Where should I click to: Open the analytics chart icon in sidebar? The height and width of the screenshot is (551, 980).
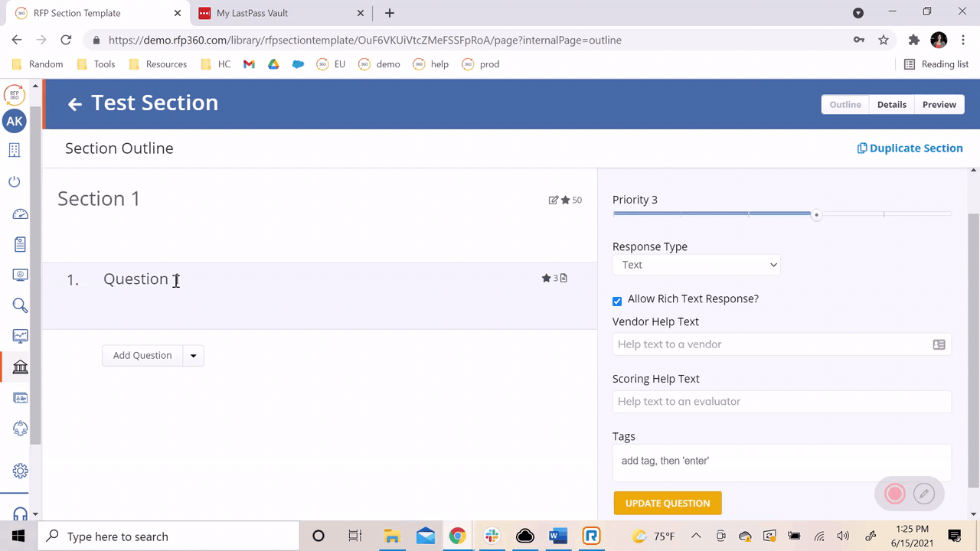click(21, 336)
